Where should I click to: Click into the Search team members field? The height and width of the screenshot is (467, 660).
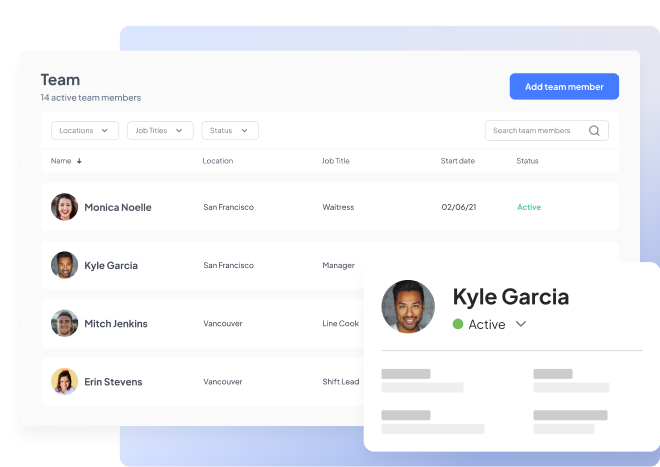[535, 131]
